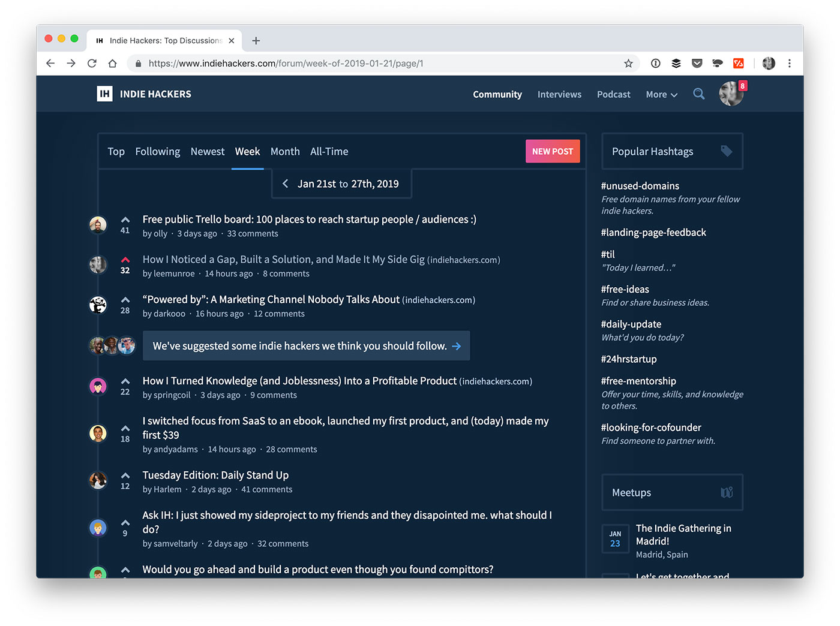This screenshot has height=626, width=840.
Task: Open Interviews in the top navigation
Action: 559,94
